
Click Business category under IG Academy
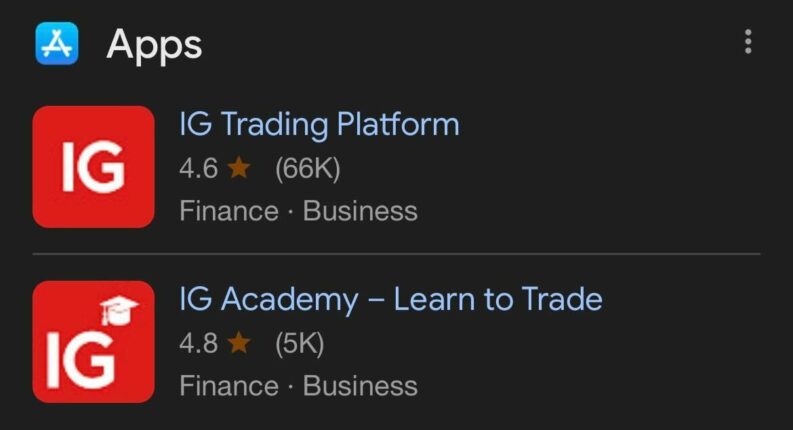360,386
